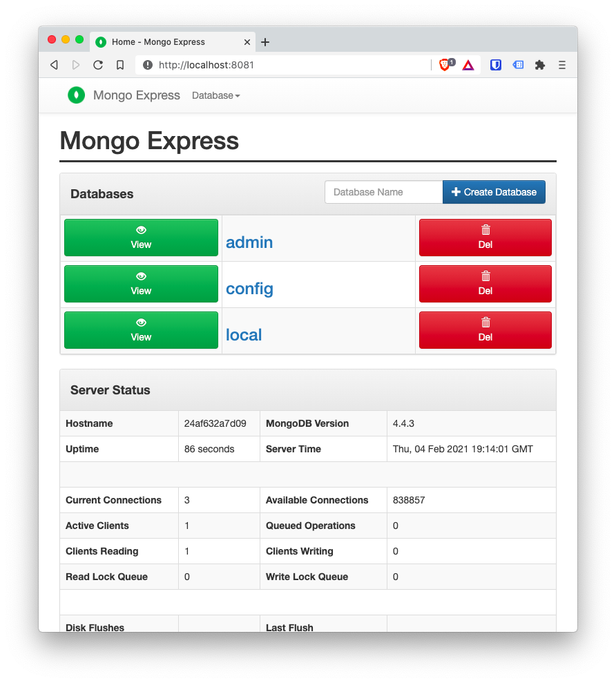
Task: Click Available Connections value 838857
Action: 409,500
